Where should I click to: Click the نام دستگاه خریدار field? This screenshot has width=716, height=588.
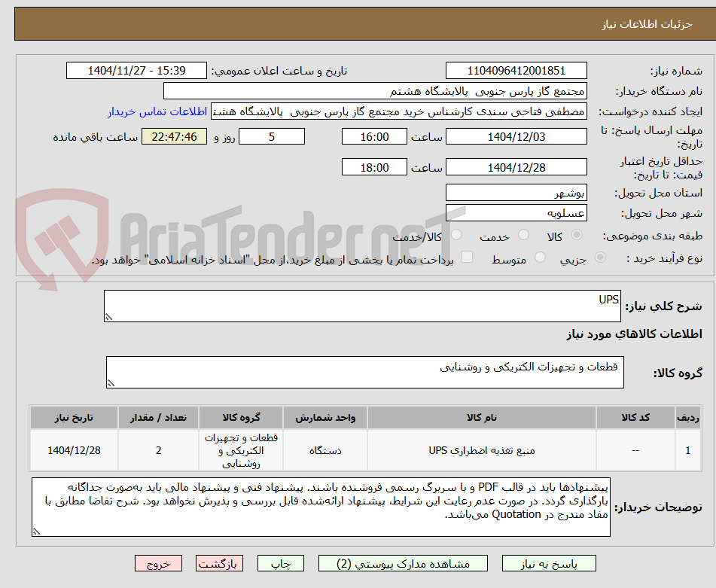(375, 91)
